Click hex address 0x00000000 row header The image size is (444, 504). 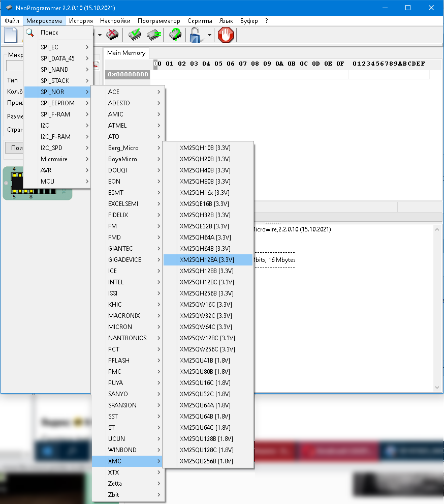coord(128,75)
